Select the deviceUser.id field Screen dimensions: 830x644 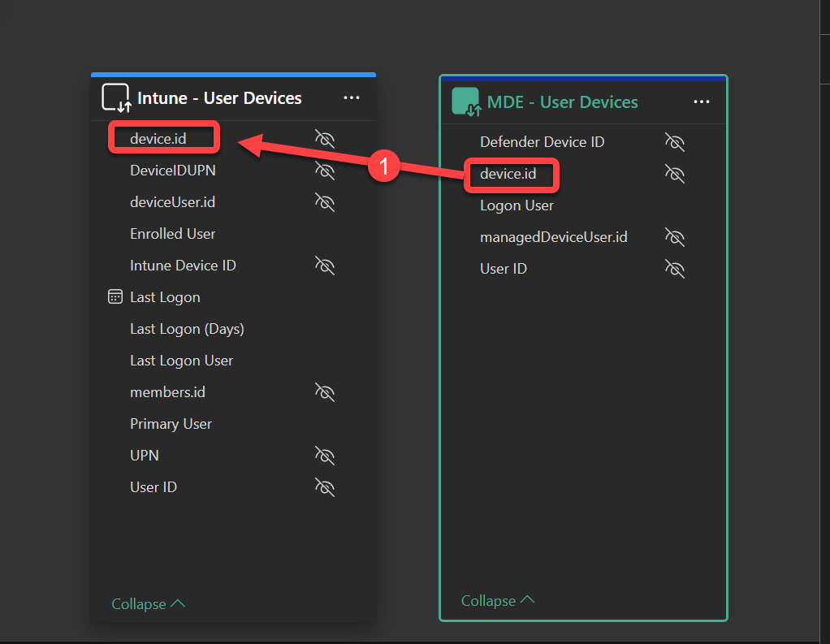172,202
